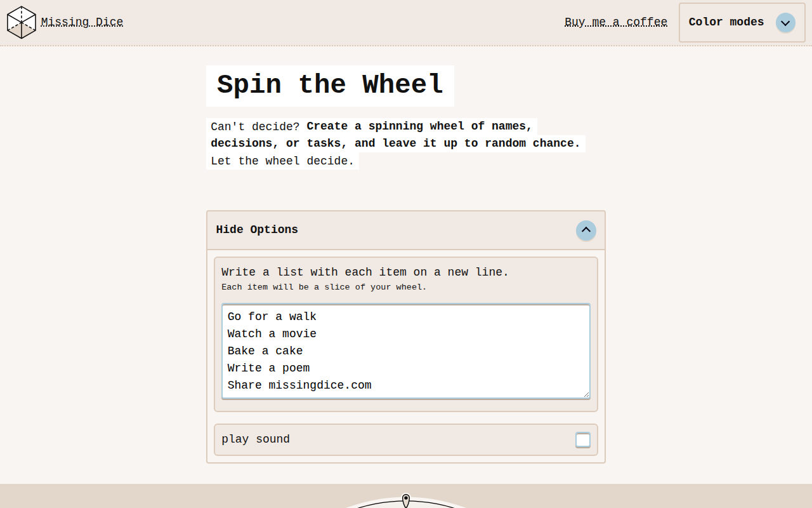Click the 'Let the wheel decide.' sentence

(x=282, y=161)
